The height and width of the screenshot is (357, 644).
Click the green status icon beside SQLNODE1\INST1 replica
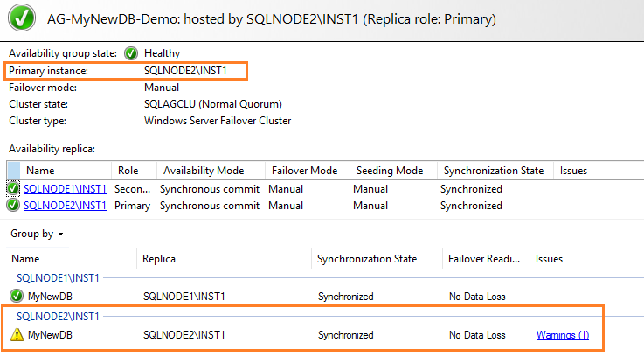[13, 189]
